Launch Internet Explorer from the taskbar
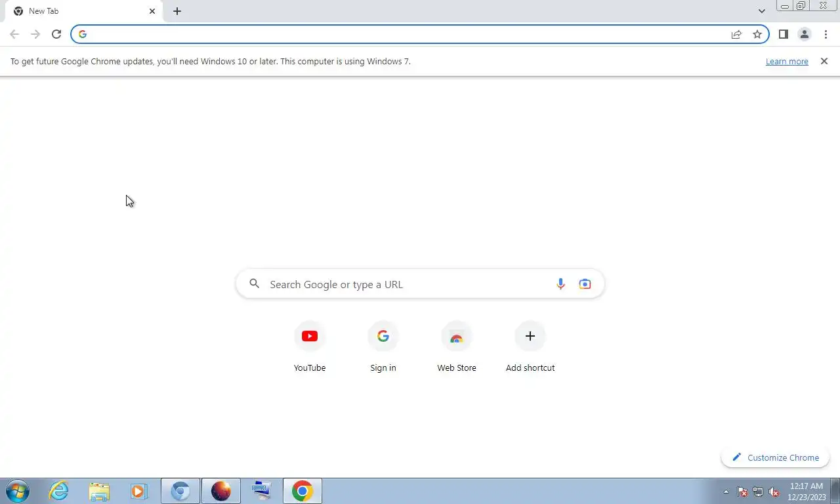The height and width of the screenshot is (504, 840). (59, 491)
